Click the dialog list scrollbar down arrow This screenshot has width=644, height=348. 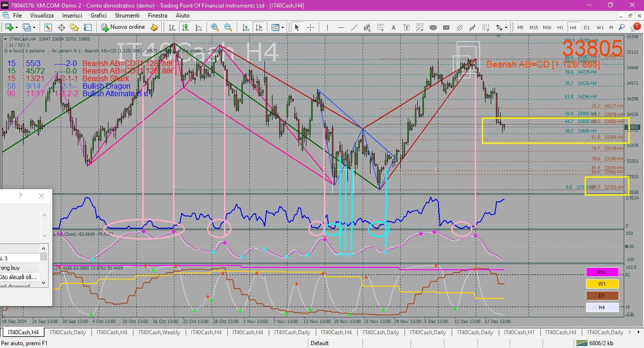[x=43, y=282]
